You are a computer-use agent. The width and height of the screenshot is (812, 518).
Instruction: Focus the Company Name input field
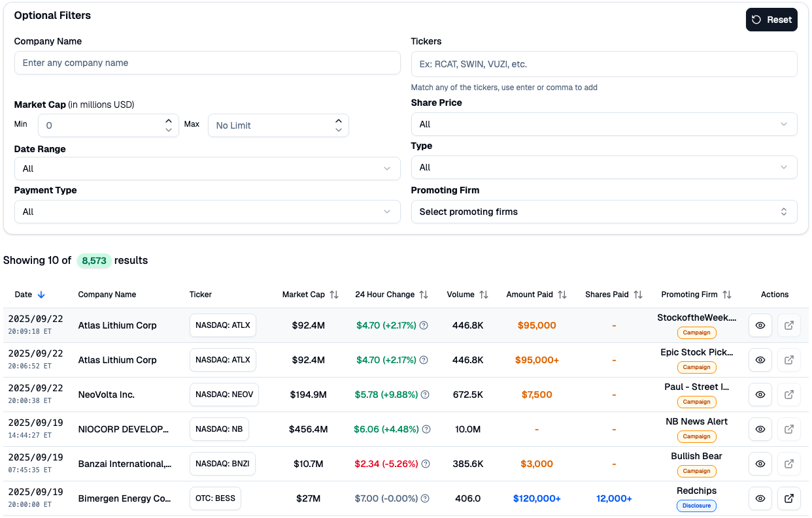pos(207,63)
